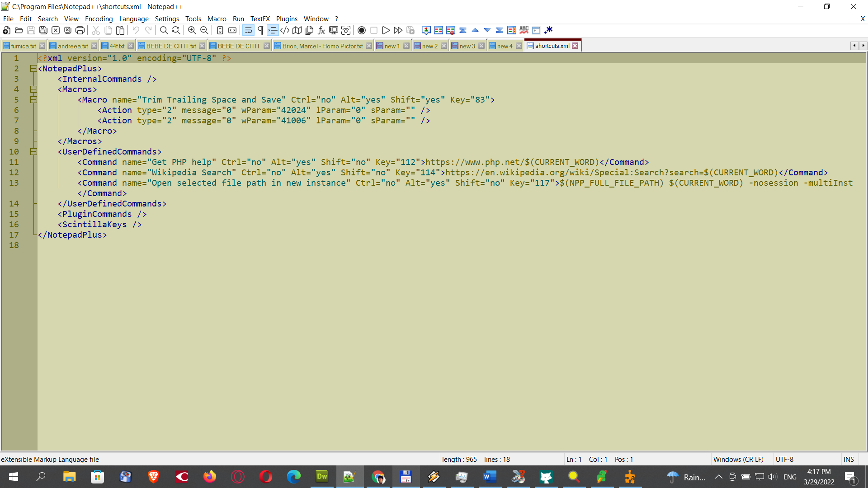
Task: Toggle Show All Characters pilcrow icon
Action: tap(260, 30)
